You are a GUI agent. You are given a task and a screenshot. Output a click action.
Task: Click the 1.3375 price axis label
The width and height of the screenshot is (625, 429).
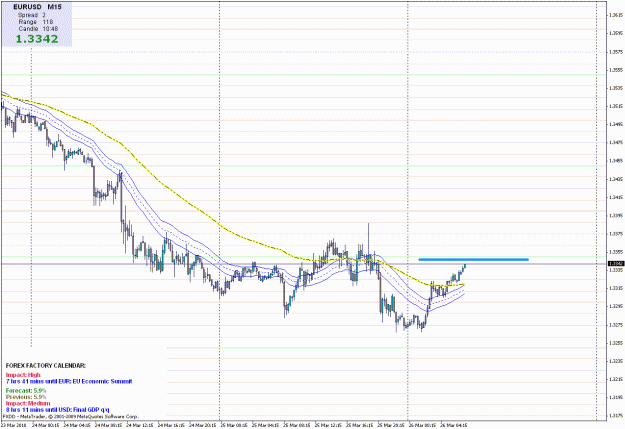(616, 234)
